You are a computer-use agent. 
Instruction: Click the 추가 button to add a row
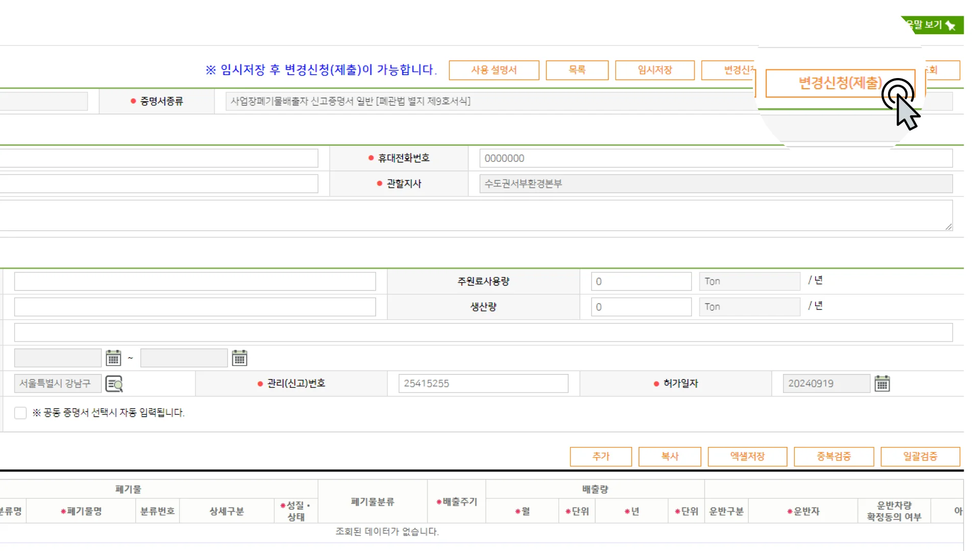point(601,457)
